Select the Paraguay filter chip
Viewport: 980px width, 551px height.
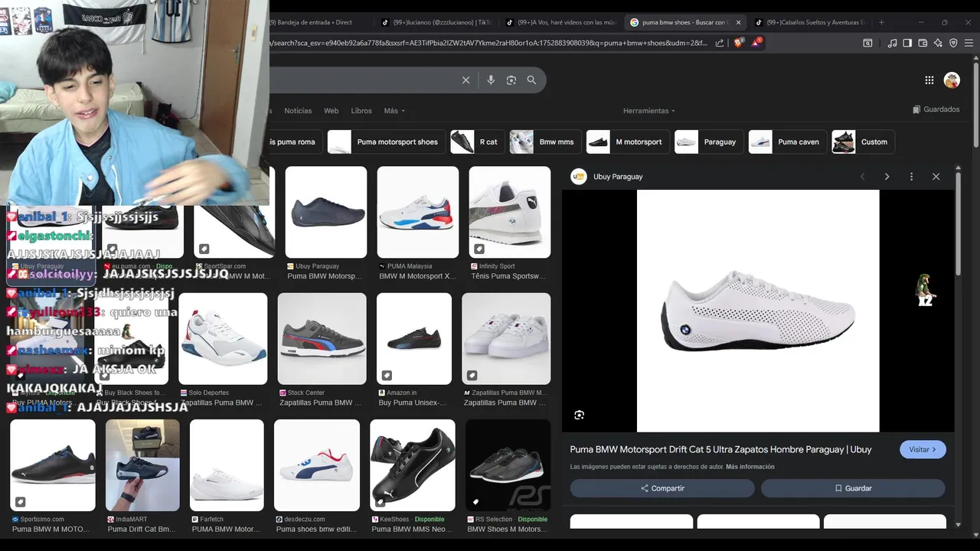pos(709,142)
